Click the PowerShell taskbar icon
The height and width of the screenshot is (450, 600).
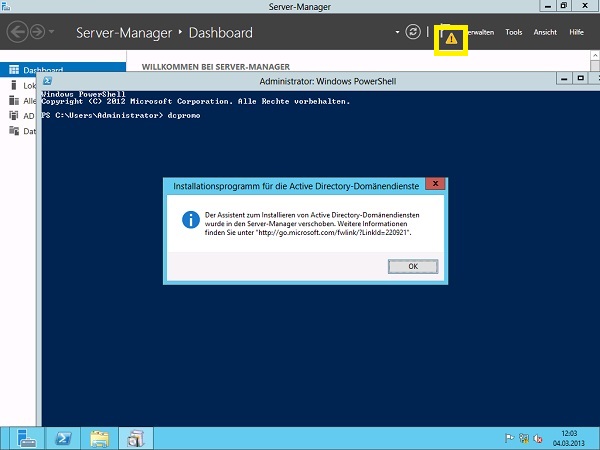point(63,438)
